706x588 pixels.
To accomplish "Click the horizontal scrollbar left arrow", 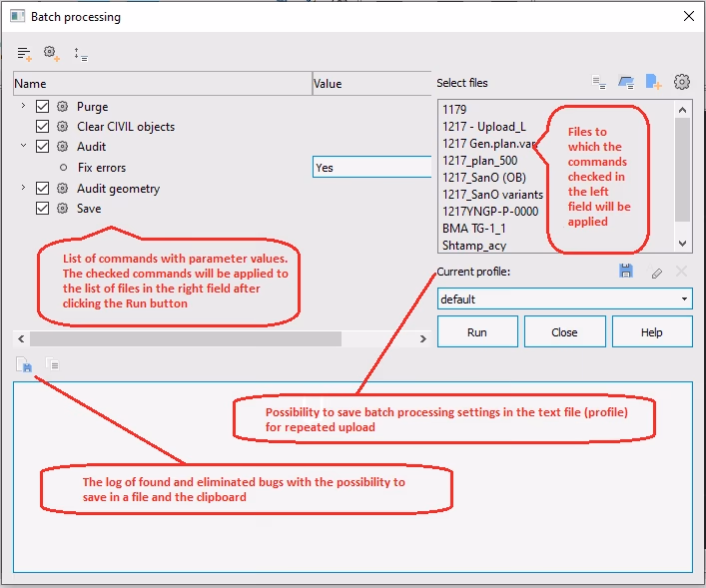I will (21, 338).
